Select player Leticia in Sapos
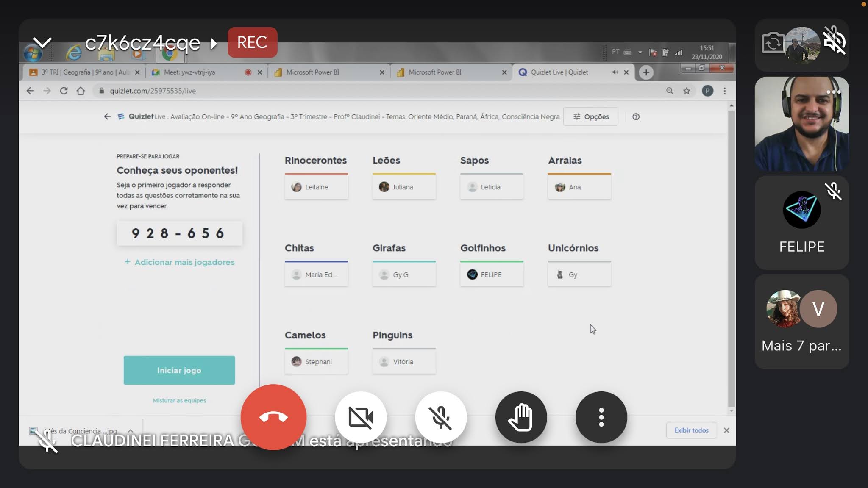868x488 pixels. pos(492,187)
